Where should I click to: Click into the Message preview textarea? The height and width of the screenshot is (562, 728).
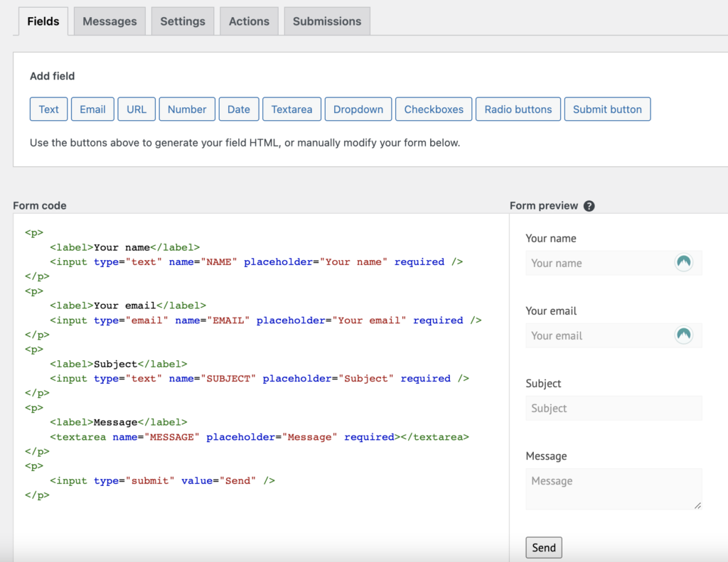[614, 489]
